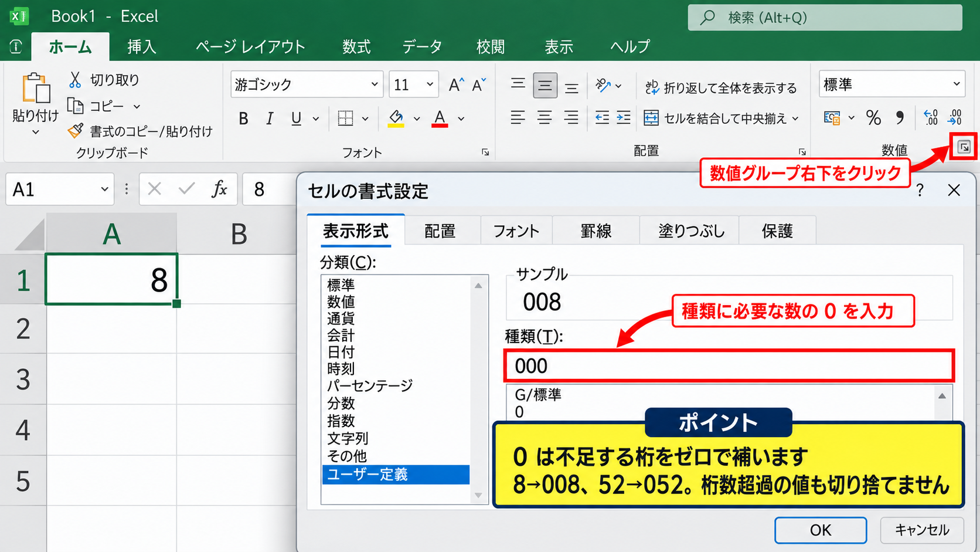The height and width of the screenshot is (552, 980).
Task: Align text left
Action: 518,118
